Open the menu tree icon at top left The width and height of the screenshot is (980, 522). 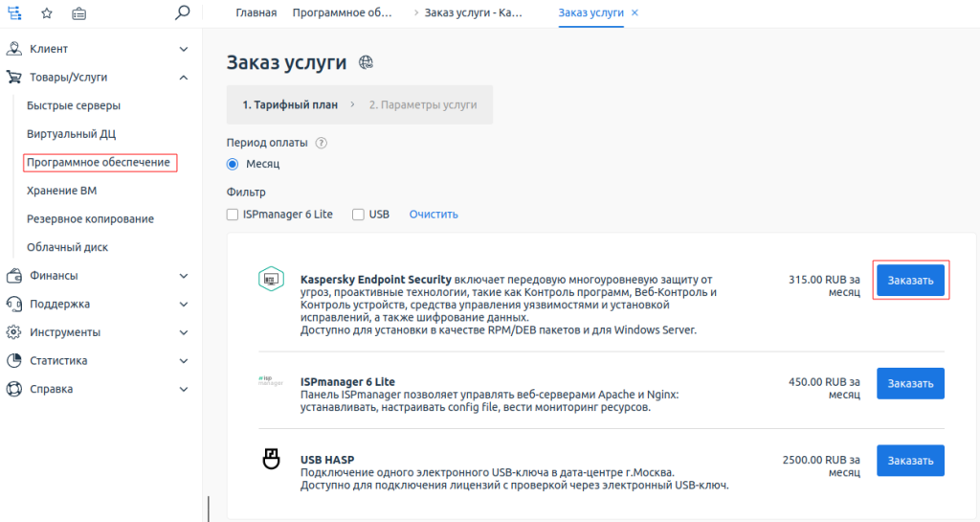click(x=14, y=13)
